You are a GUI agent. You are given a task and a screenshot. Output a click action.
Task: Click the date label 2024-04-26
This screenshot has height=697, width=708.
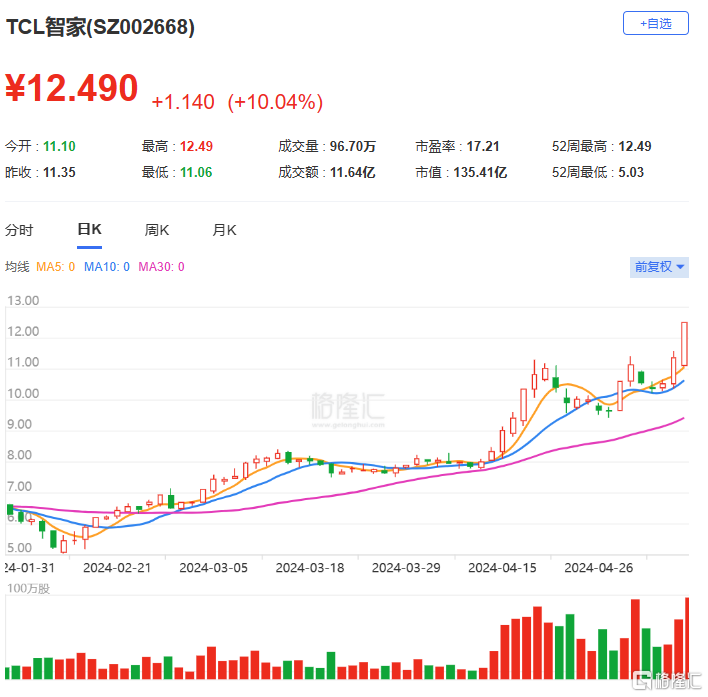click(x=599, y=568)
